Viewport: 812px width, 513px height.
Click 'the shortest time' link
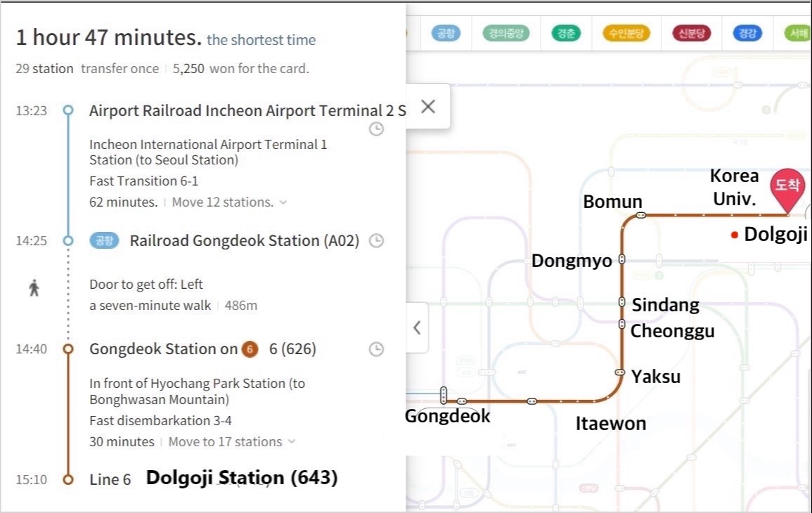(261, 40)
